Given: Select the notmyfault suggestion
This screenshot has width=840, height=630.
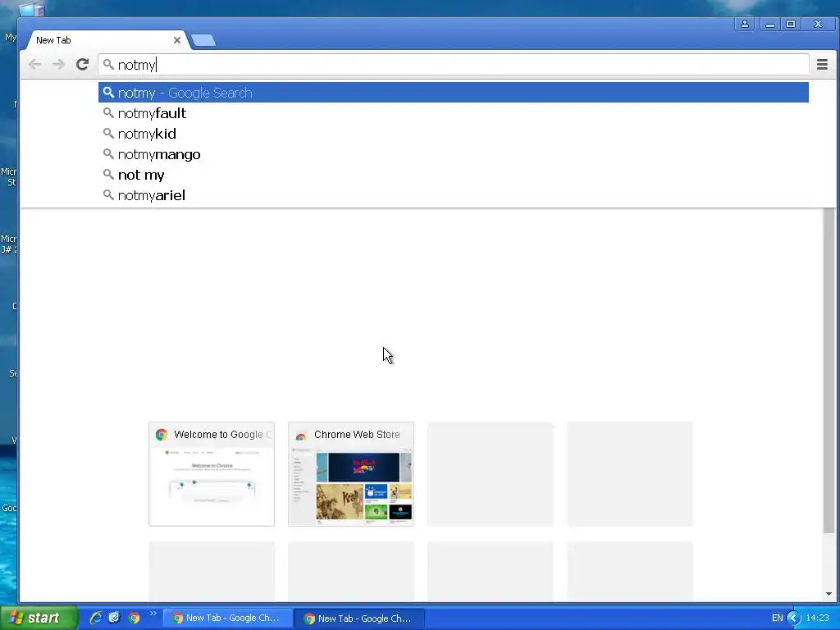Looking at the screenshot, I should tap(453, 113).
